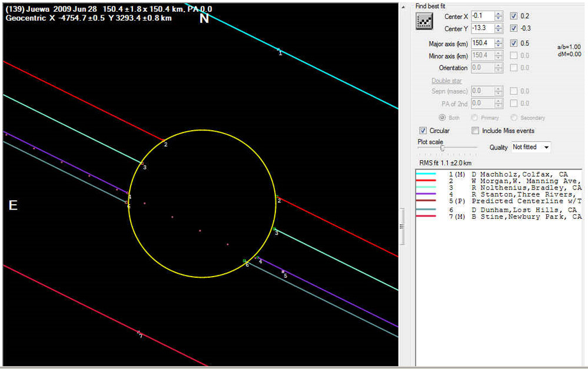Select D Dunham, Lost Hills row
The width and height of the screenshot is (588, 369).
point(499,210)
